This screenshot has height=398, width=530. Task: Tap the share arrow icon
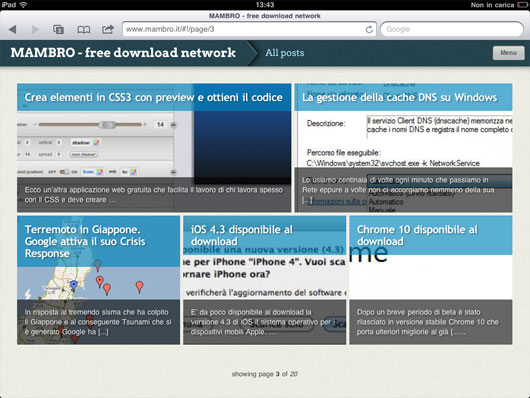tap(108, 29)
